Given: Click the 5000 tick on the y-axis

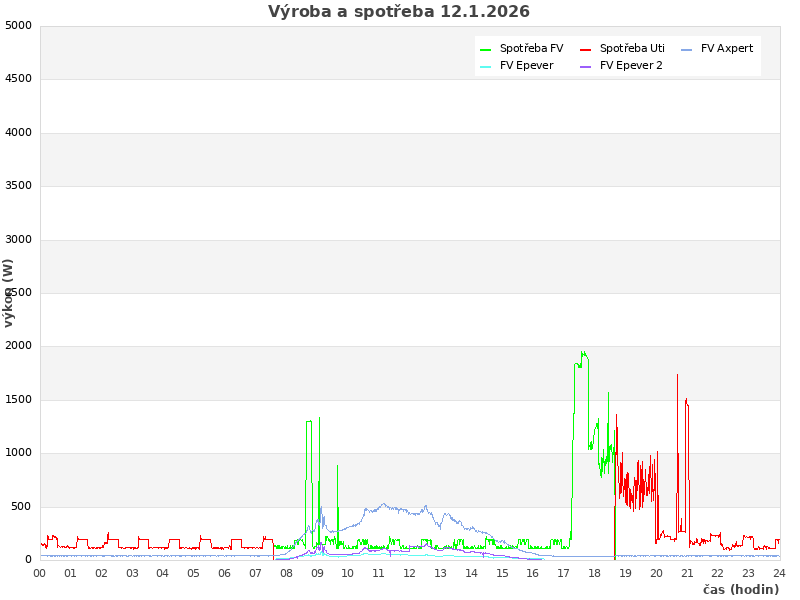Looking at the screenshot, I should coord(18,25).
